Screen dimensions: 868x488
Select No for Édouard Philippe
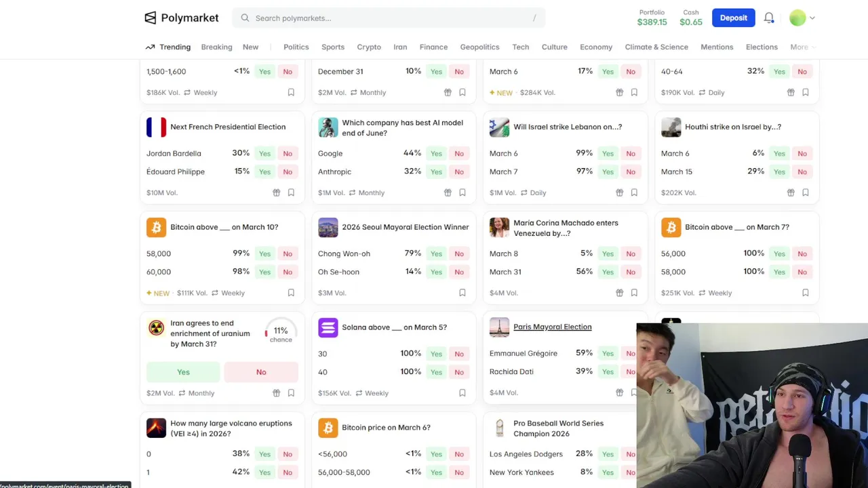click(288, 171)
